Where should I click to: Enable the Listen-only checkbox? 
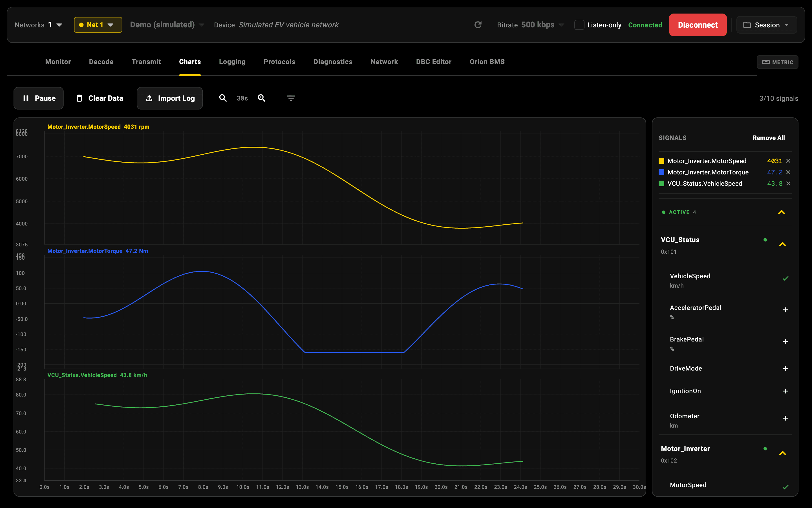[579, 25]
